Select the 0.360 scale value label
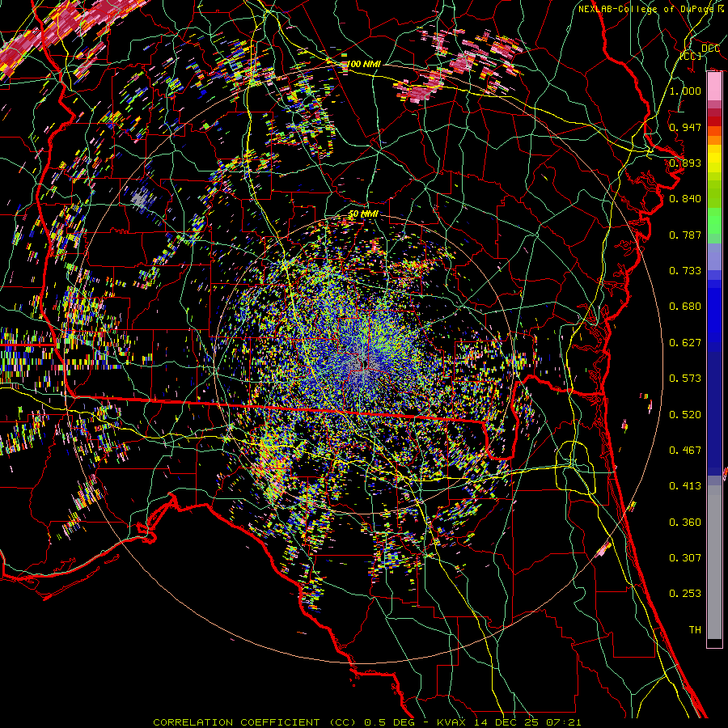The image size is (728, 728). point(685,523)
